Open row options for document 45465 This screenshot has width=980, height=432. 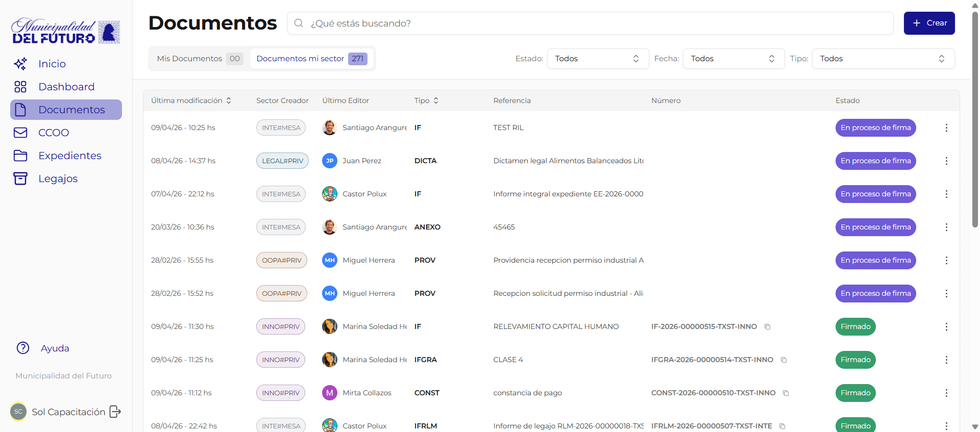tap(946, 227)
